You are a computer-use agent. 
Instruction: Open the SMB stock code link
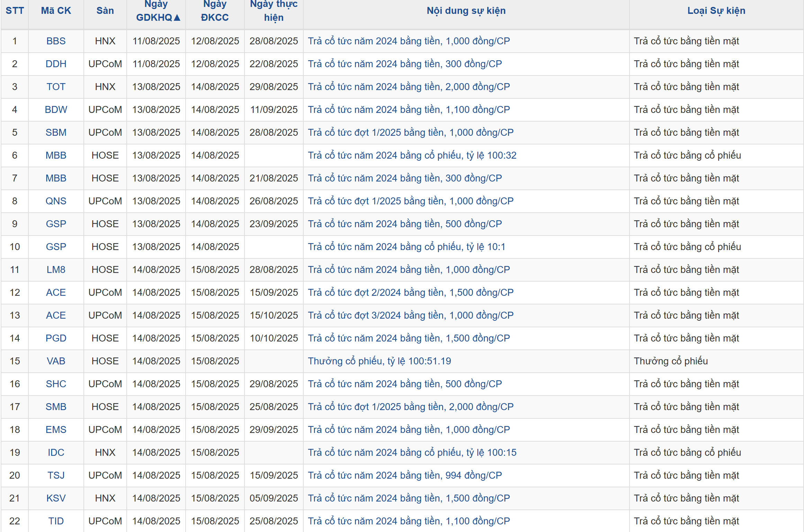click(x=56, y=407)
